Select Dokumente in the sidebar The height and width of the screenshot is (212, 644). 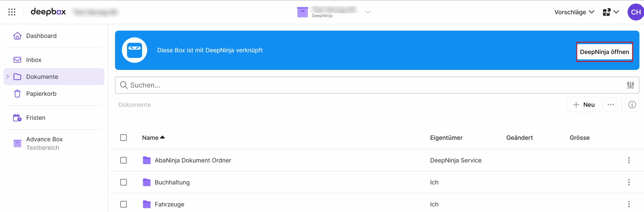(x=54, y=77)
